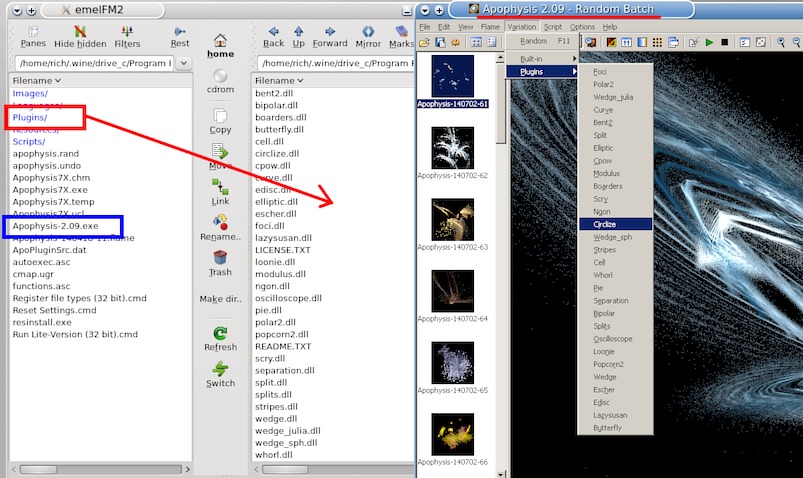Image resolution: width=803 pixels, height=478 pixels.
Task: Select the Scripts/ folder in left pane
Action: 29,141
